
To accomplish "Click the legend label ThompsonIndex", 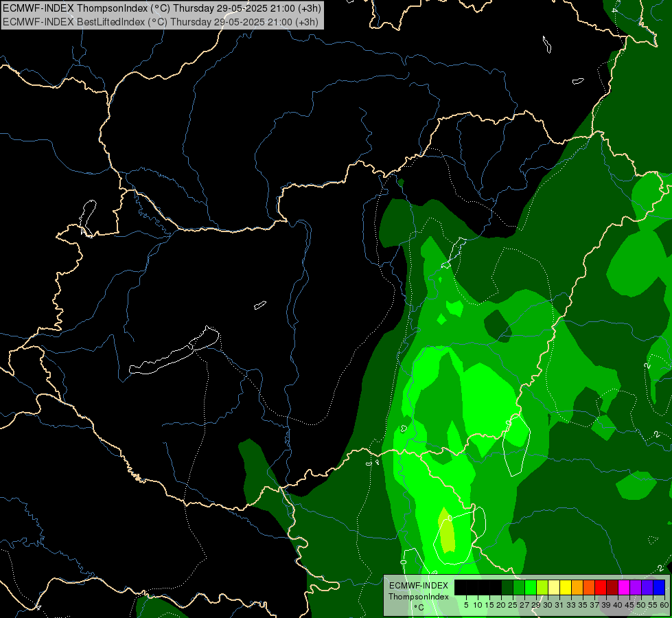I will coord(419,597).
